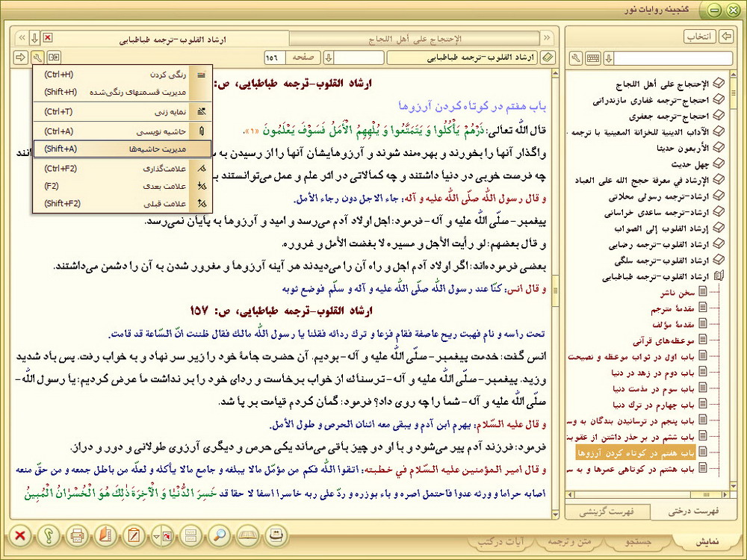This screenshot has height=560, width=747.
Task: Click the keyboard icon in book list panel
Action: coord(592,58)
